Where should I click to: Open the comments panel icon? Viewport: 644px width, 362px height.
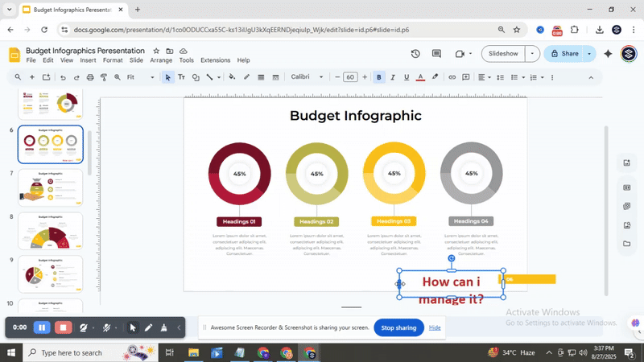[438, 54]
